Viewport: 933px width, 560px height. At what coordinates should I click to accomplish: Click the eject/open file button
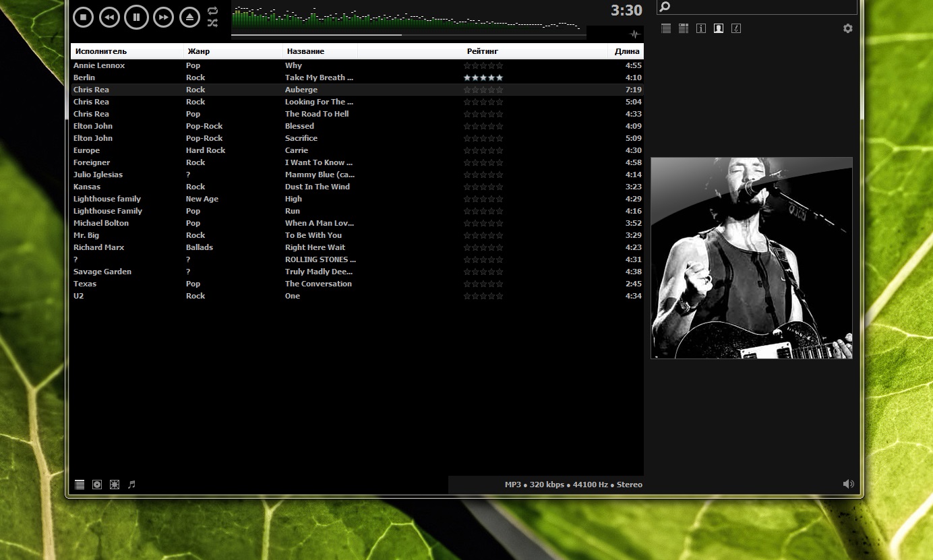point(189,17)
